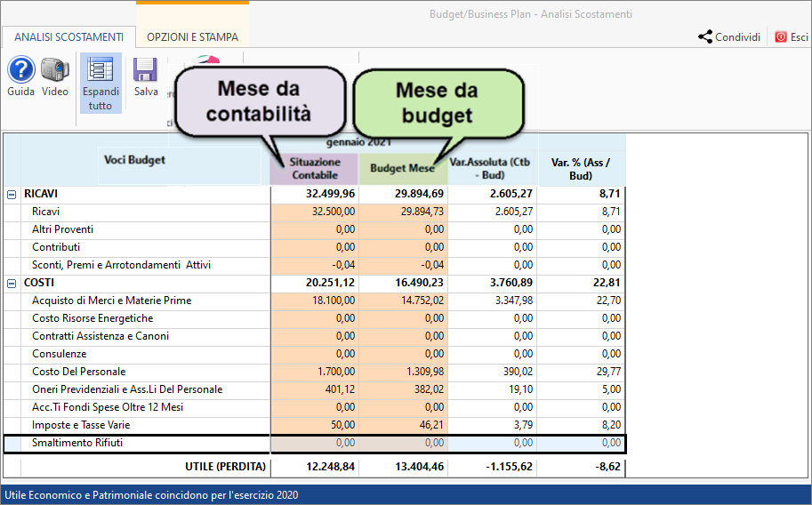The height and width of the screenshot is (505, 812).
Task: Click the 13.404,46 utile budget cell
Action: 404,466
